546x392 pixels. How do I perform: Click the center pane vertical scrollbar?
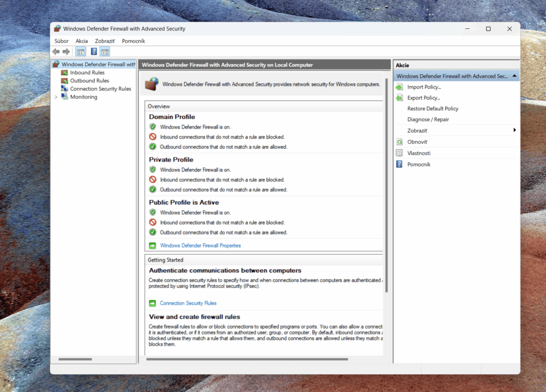point(387,185)
